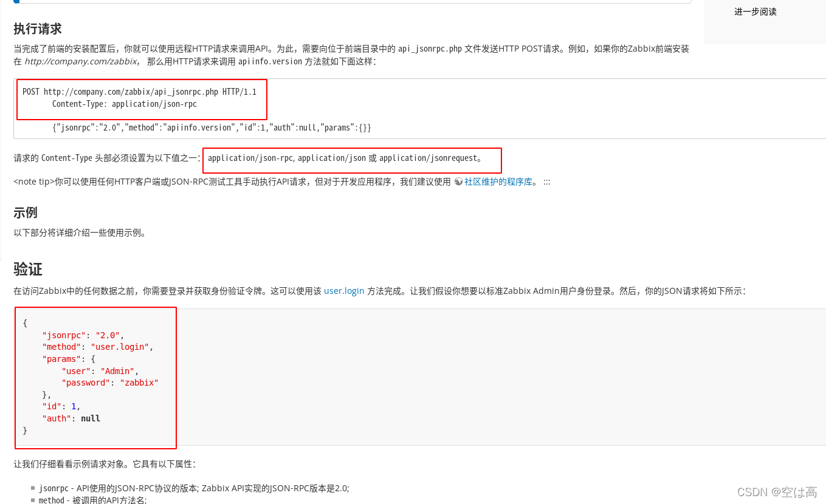
Task: Click the http://company.com/zabbix italic URL text
Action: pos(80,61)
